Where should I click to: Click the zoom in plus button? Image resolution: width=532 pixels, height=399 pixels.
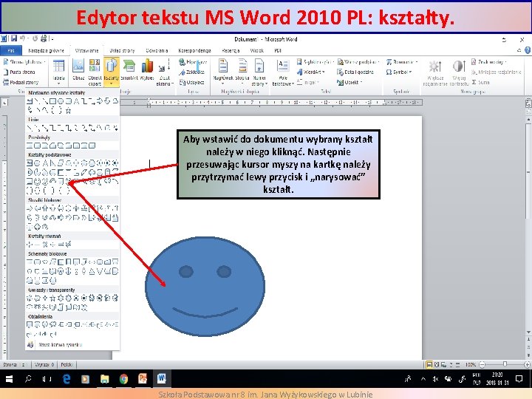(527, 364)
